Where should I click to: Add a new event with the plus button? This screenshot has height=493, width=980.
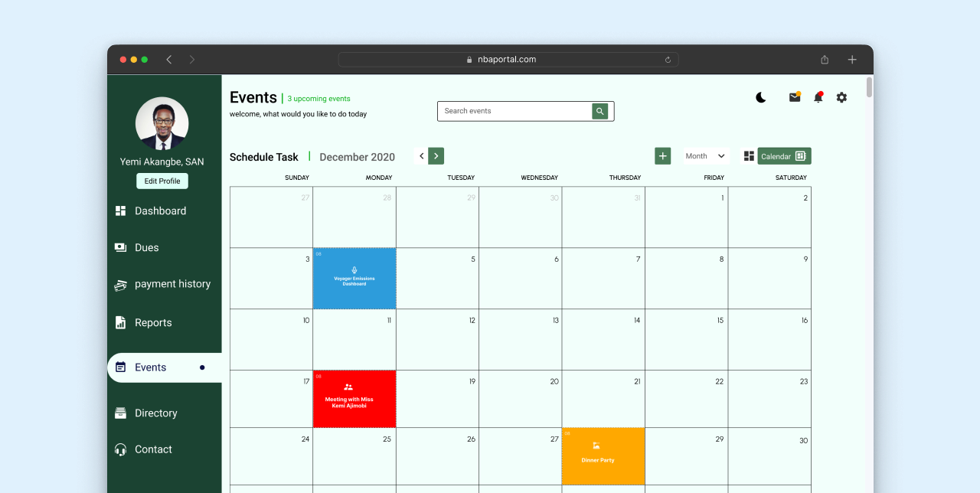[x=663, y=156]
